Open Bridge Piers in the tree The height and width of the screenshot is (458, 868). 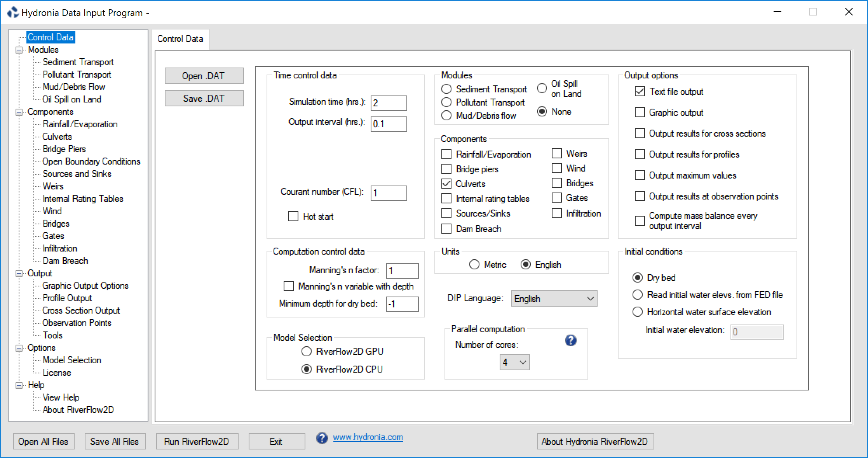[64, 149]
